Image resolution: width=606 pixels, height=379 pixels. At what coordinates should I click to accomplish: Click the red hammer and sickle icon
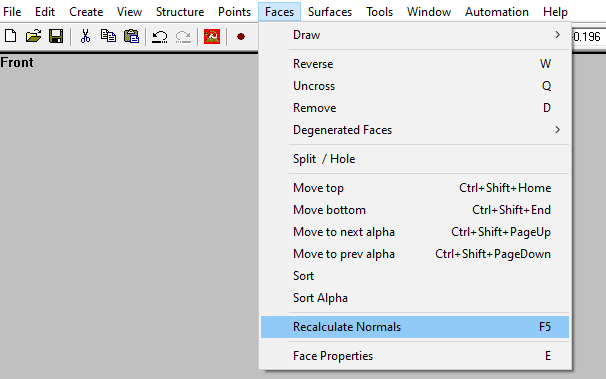click(212, 37)
